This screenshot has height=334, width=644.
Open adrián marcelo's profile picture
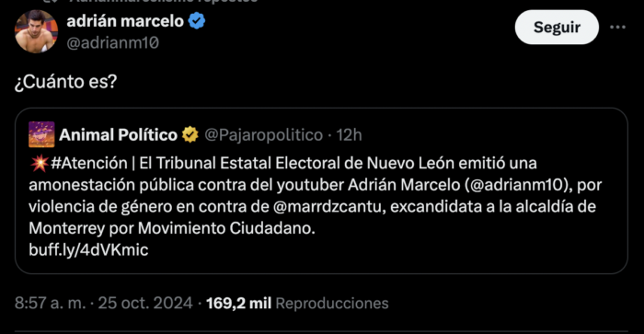[x=36, y=31]
